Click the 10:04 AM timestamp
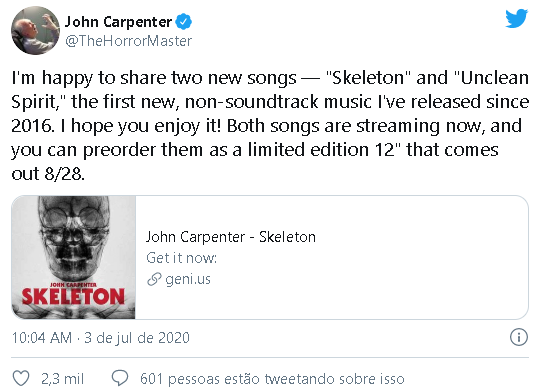538x391 pixels. [x=42, y=338]
